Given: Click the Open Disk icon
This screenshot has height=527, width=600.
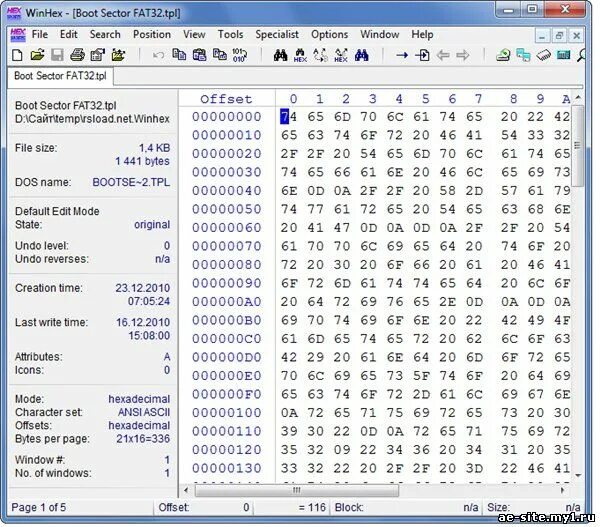Looking at the screenshot, I should tap(503, 55).
